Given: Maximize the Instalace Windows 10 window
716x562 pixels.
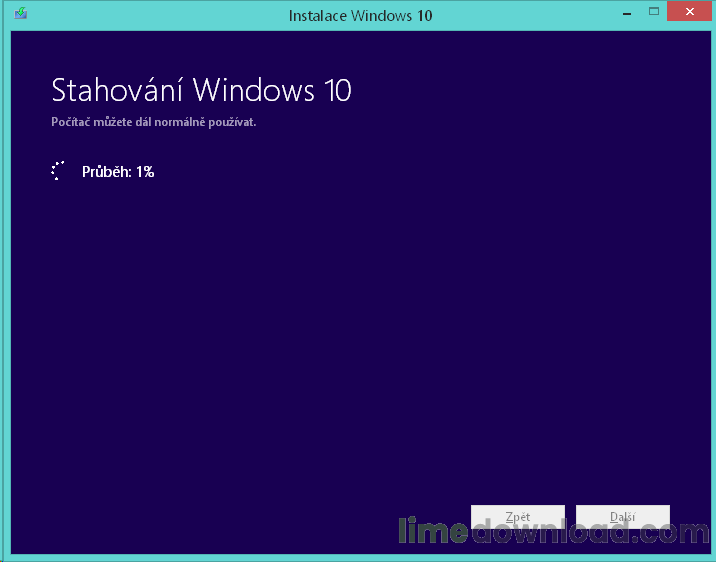Looking at the screenshot, I should click(654, 12).
